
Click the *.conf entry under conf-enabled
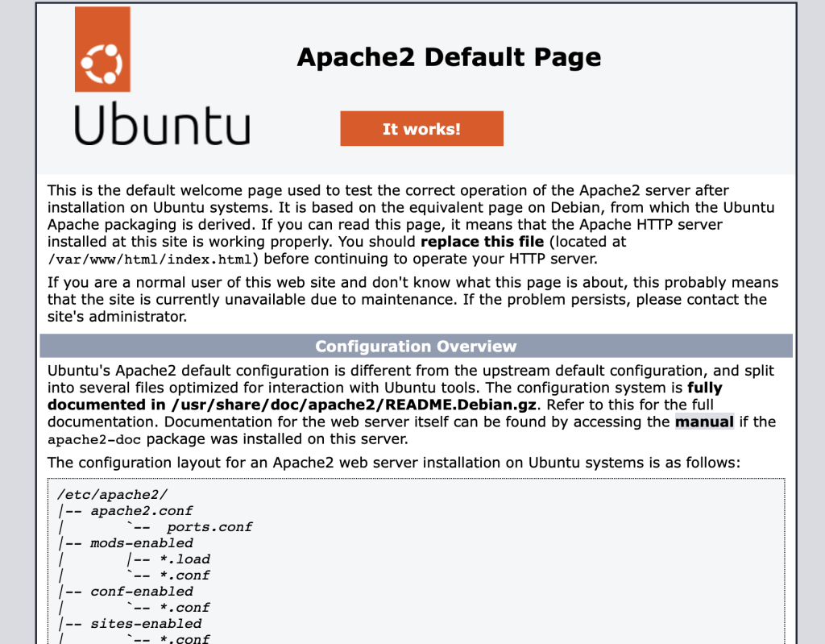[184, 608]
